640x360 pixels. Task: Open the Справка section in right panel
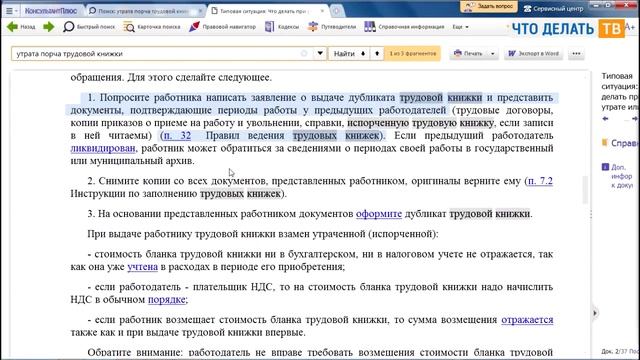pos(620,143)
